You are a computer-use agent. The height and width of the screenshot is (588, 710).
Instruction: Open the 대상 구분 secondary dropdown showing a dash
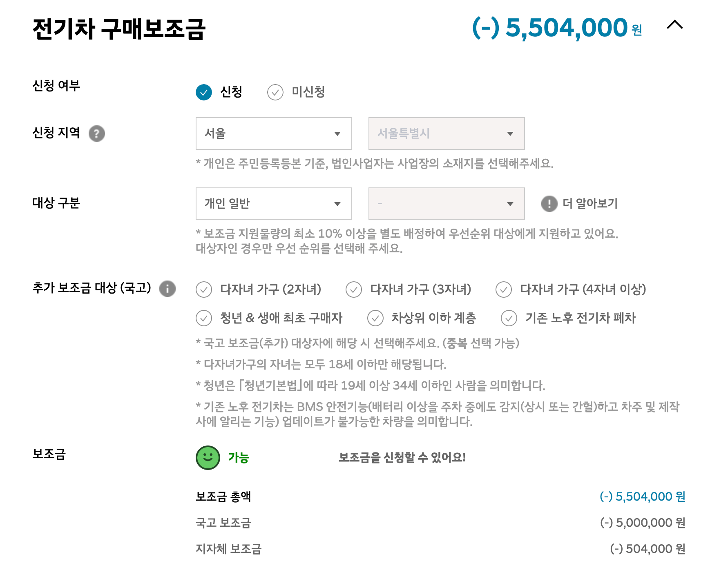(x=446, y=204)
